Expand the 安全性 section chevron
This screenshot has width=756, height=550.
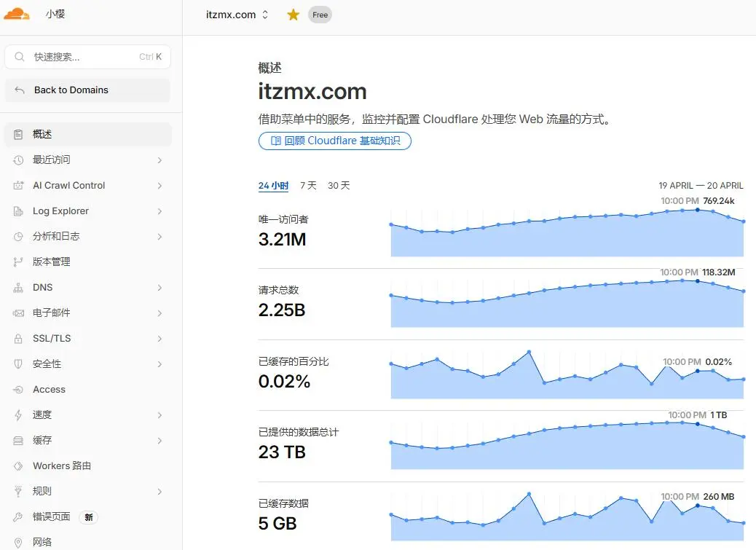pyautogui.click(x=160, y=364)
